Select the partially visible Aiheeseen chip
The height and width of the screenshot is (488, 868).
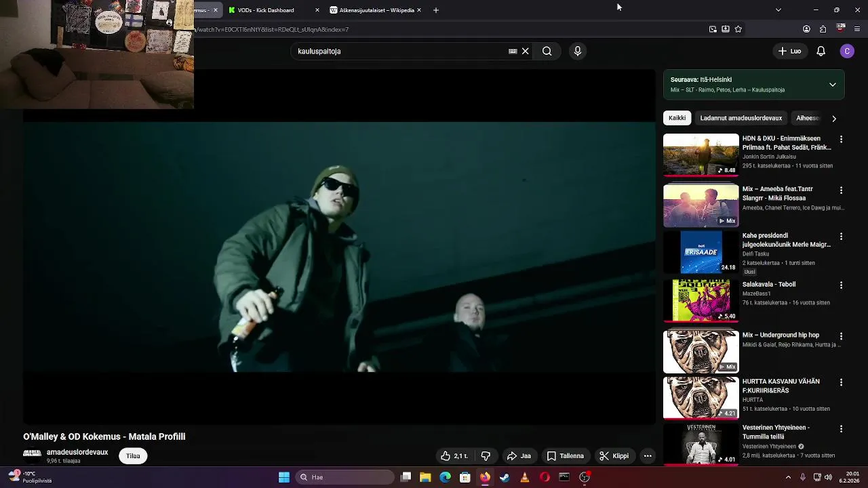click(x=807, y=118)
